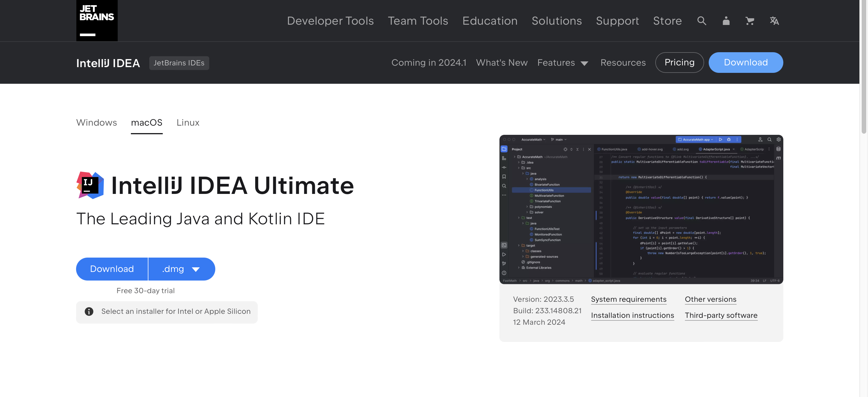Click the IntelliJ IDEA title logo in subheader
The width and height of the screenshot is (868, 397).
(108, 63)
